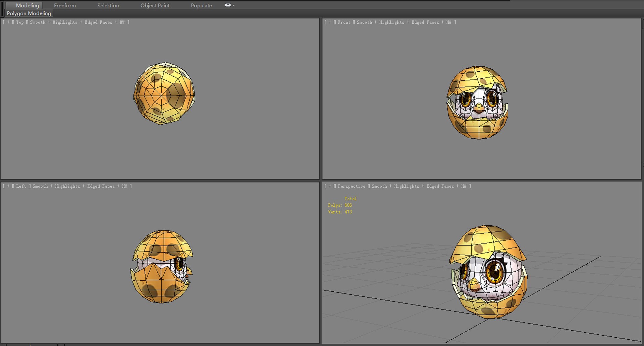Open the Perspective viewport plus menu

(330, 186)
